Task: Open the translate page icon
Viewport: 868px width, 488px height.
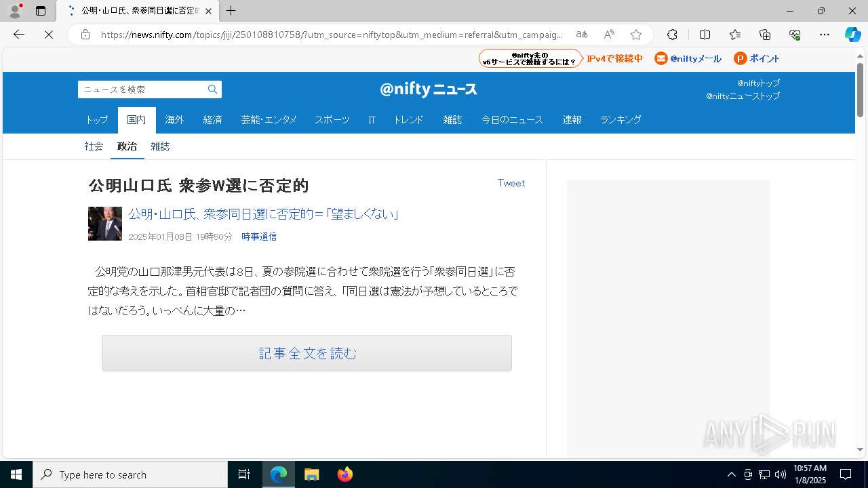Action: [582, 35]
